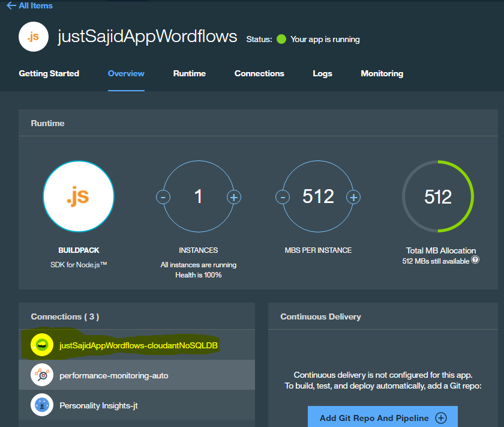Click the INSTANCES label
504x427 pixels.
(x=199, y=250)
